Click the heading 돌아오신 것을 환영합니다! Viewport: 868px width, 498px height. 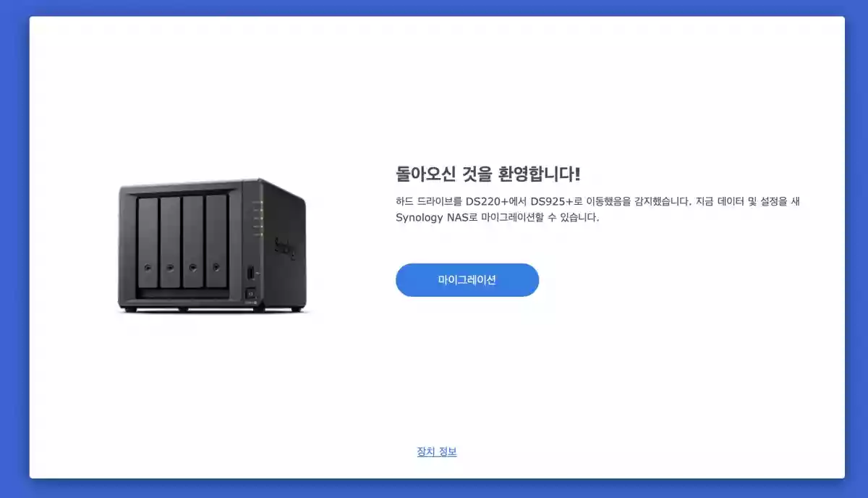(x=488, y=174)
